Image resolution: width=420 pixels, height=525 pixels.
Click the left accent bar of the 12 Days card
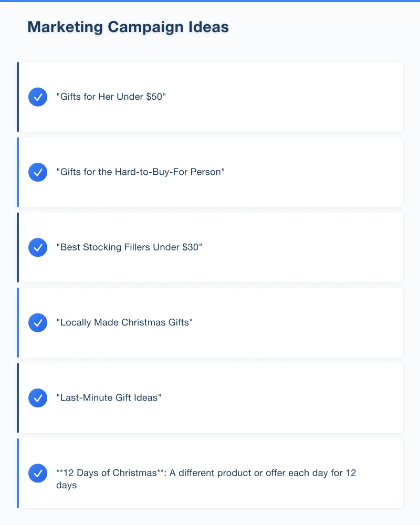[18, 473]
